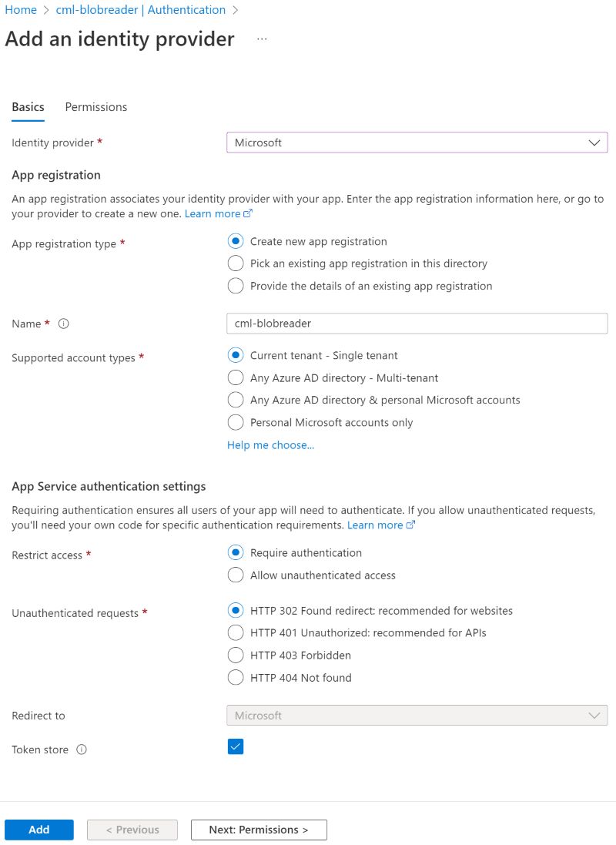This screenshot has height=845, width=616.
Task: Click the Add button
Action: 38,830
